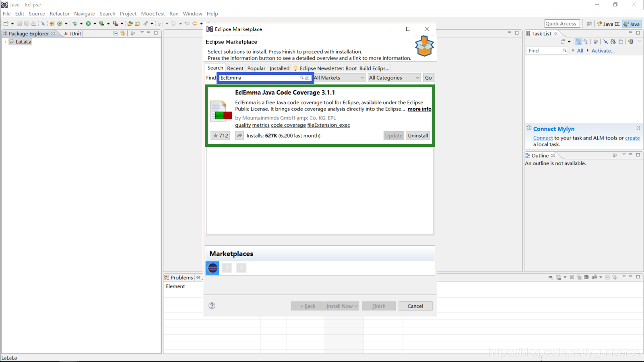
Task: Click the Connect link in Mylyn panel
Action: tap(543, 138)
